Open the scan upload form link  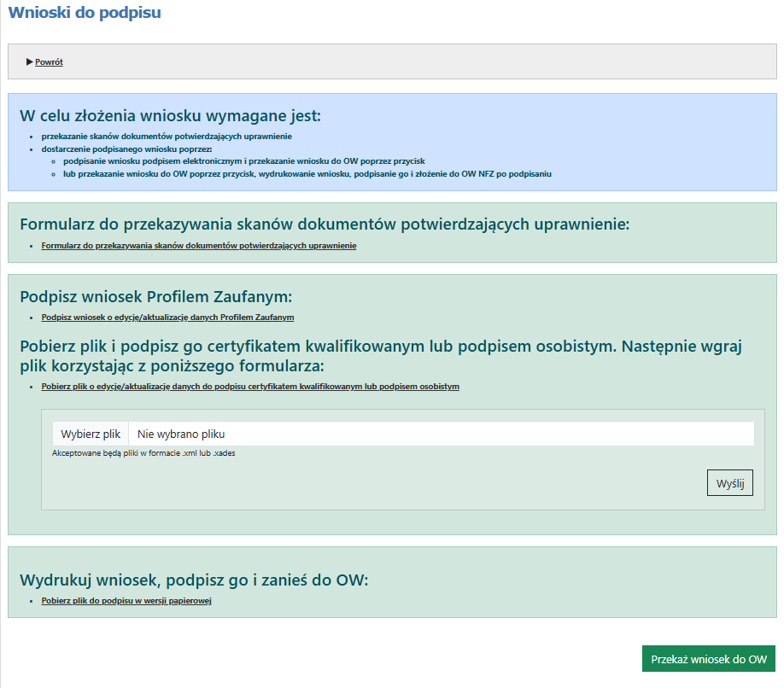pos(198,246)
